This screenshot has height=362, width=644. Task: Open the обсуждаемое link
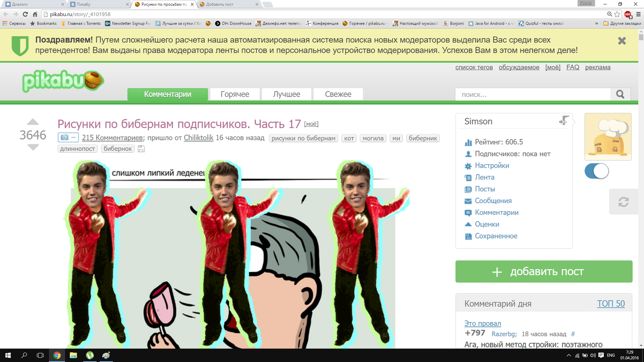(x=519, y=67)
